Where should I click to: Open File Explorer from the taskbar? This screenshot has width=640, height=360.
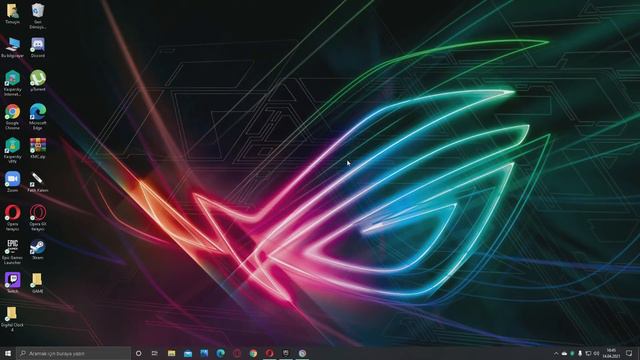click(x=171, y=353)
